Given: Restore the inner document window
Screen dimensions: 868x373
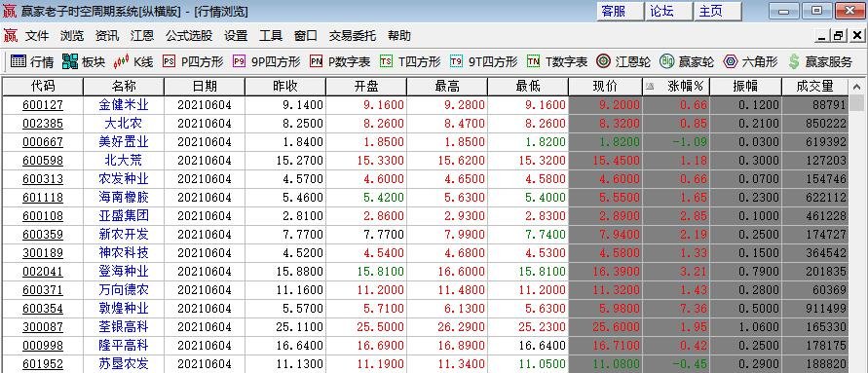Looking at the screenshot, I should coord(839,36).
